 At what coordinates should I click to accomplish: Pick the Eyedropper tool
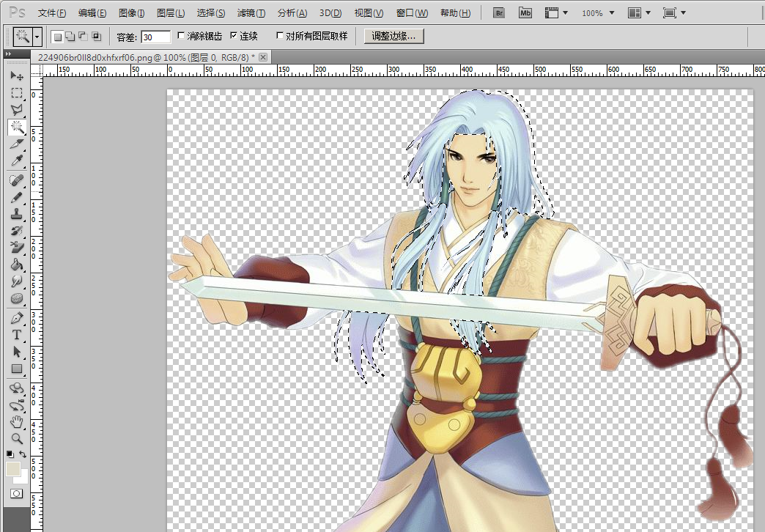coord(17,161)
